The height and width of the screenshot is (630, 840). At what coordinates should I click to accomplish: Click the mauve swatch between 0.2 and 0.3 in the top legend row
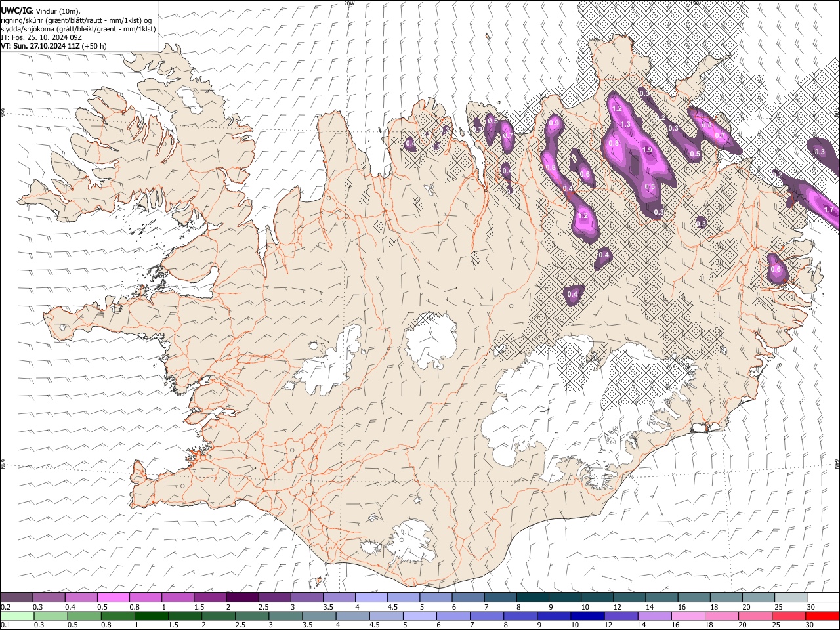tap(16, 598)
